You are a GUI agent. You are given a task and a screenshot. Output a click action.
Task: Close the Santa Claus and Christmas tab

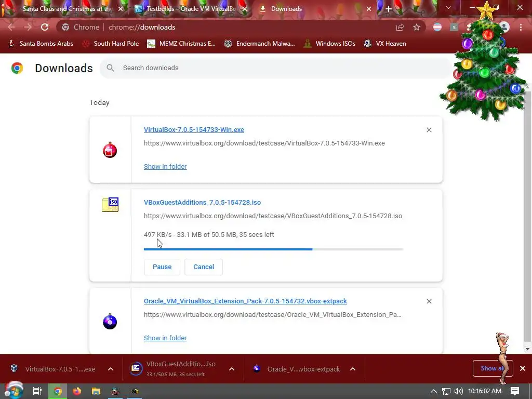tap(121, 9)
